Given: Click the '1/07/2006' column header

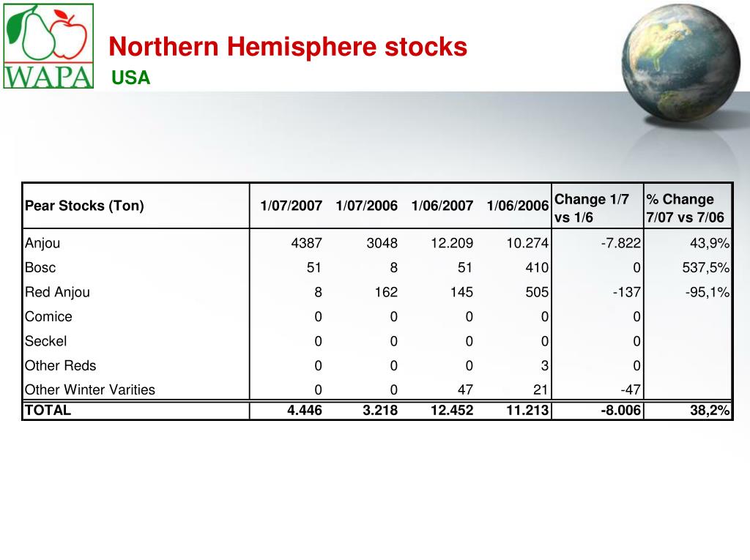Looking at the screenshot, I should (x=366, y=206).
